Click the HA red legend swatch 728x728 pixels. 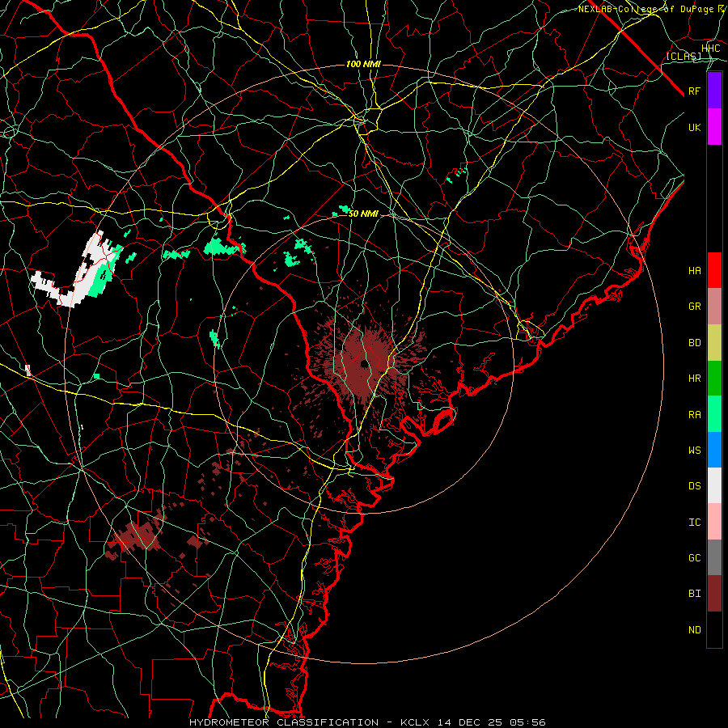pos(714,270)
